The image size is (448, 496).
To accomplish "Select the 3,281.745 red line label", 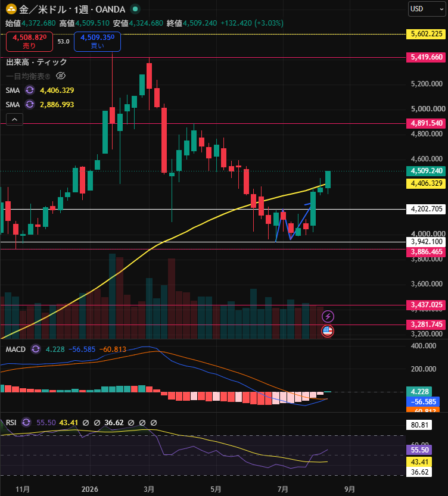I will click(426, 325).
